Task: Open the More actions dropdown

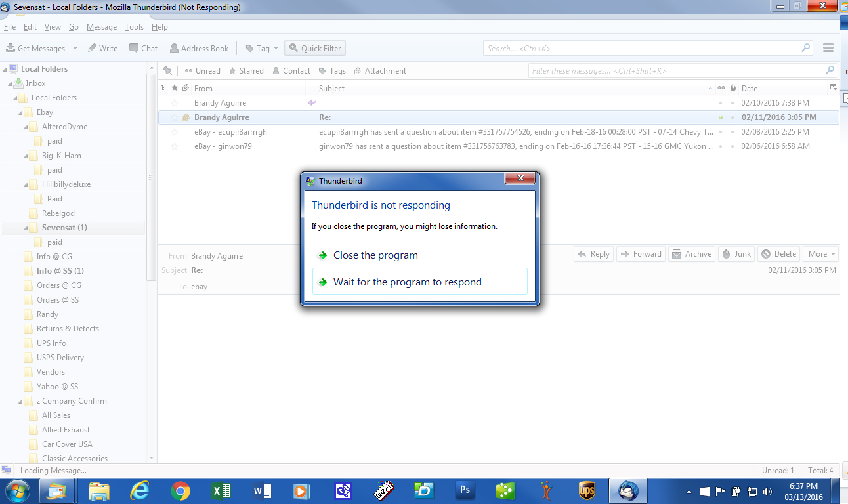Action: tap(822, 254)
